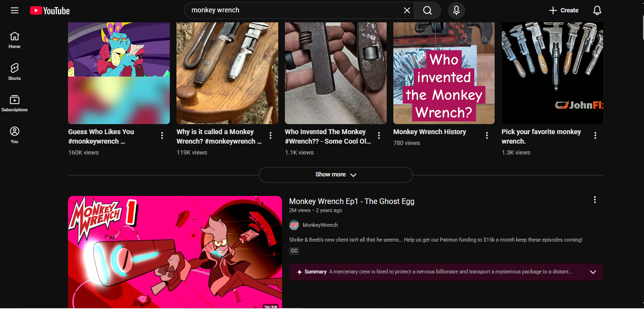The image size is (644, 311).
Task: Select Home in the sidebar
Action: coord(15,40)
